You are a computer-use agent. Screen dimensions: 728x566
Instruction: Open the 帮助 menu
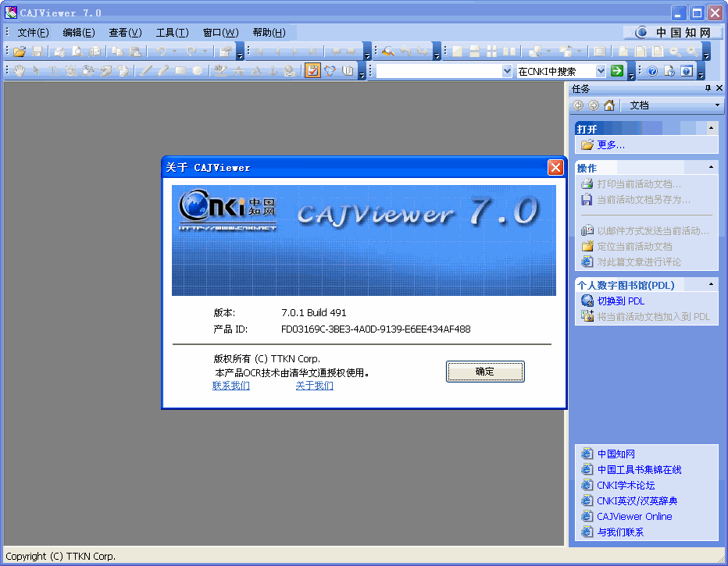tap(268, 32)
